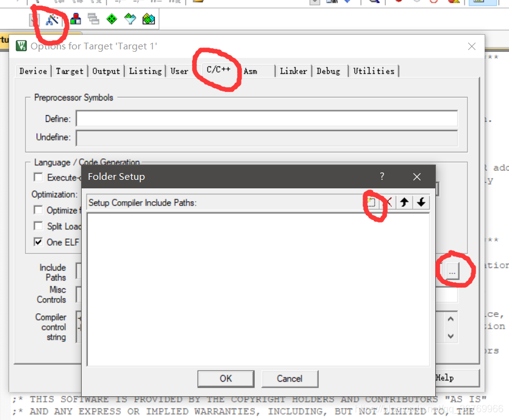The image size is (509, 420).
Task: Click Folder Setup help question mark
Action: pos(382,177)
